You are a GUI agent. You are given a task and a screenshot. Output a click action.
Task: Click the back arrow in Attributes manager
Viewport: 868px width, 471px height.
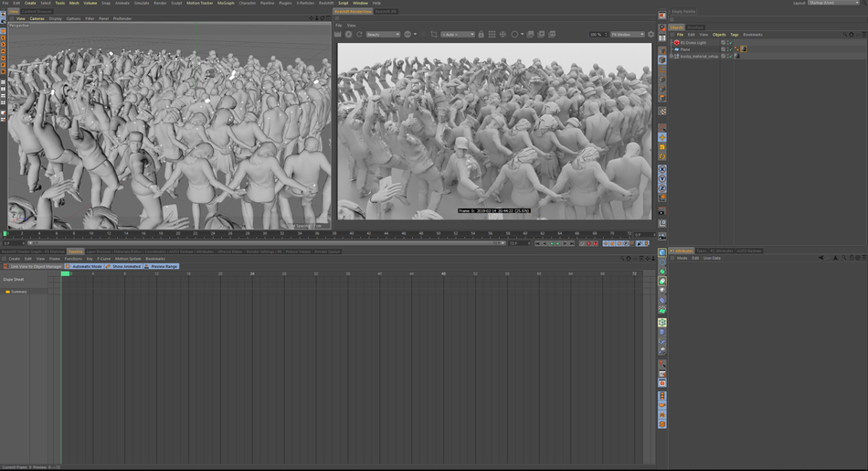(821, 258)
